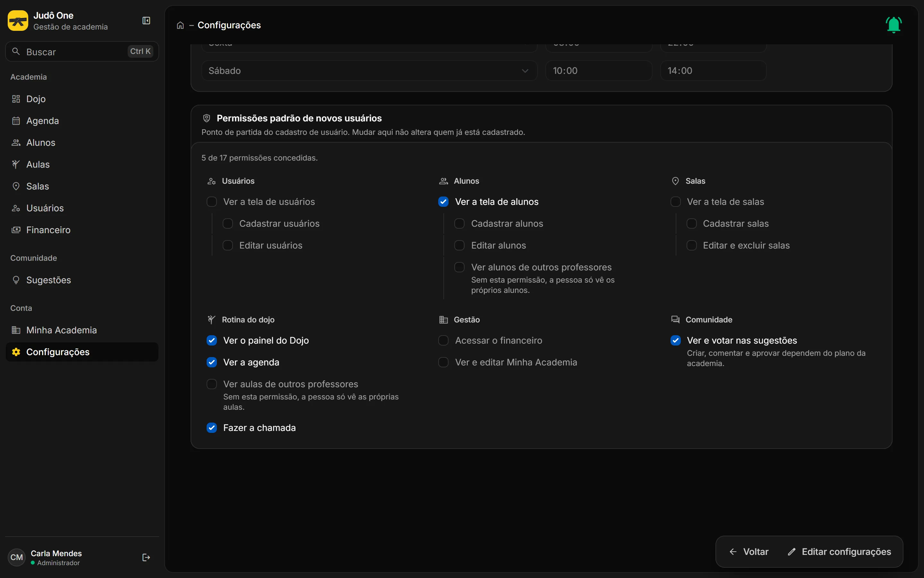924x578 pixels.
Task: Open Usuários page in sidebar
Action: click(x=82, y=208)
